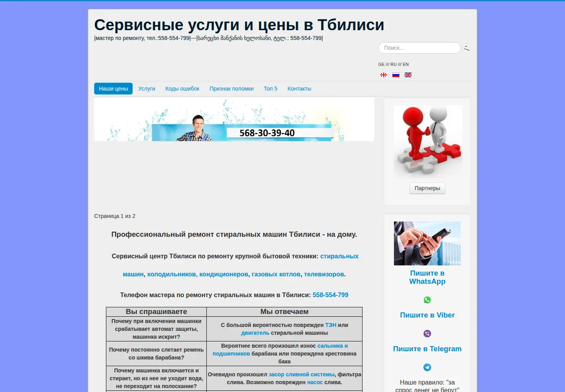Open the Пишите в WhatsApp link
The width and height of the screenshot is (565, 392).
[427, 277]
